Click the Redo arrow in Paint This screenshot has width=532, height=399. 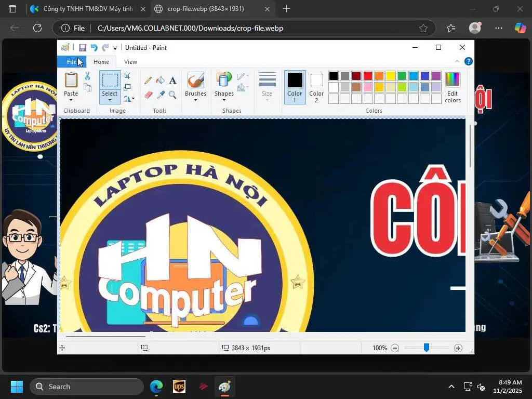pos(105,47)
